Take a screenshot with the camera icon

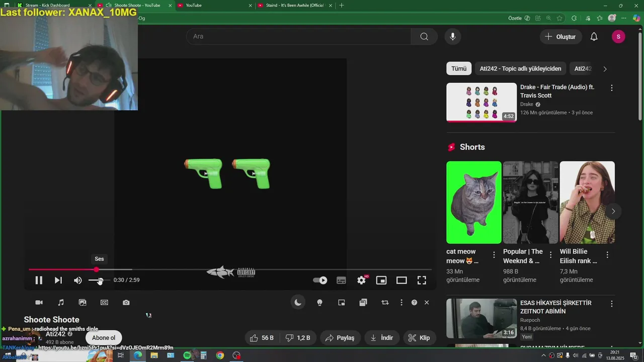pos(126,302)
